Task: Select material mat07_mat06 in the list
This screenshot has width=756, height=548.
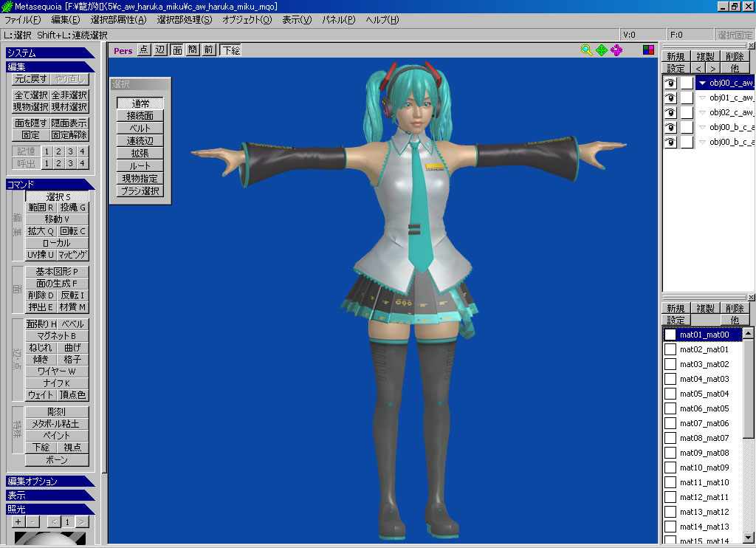Action: (704, 423)
